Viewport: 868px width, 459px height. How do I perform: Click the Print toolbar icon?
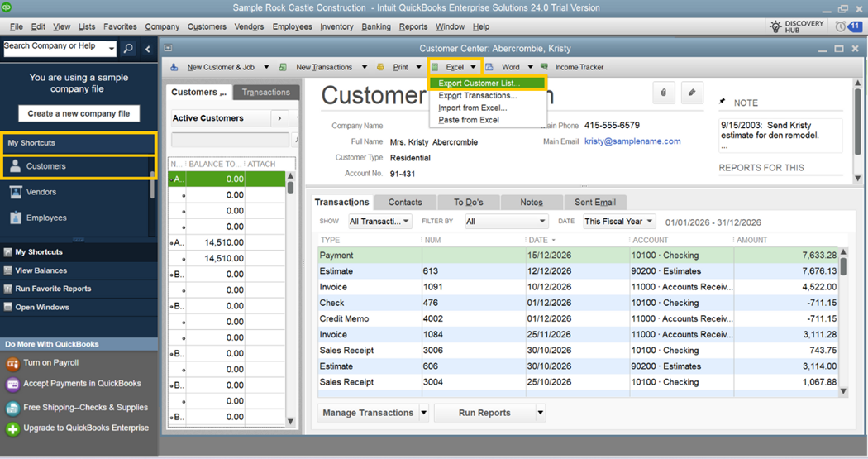380,67
